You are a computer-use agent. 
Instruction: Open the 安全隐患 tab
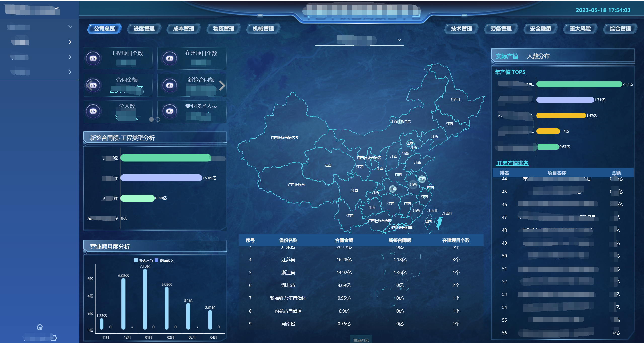(x=540, y=29)
